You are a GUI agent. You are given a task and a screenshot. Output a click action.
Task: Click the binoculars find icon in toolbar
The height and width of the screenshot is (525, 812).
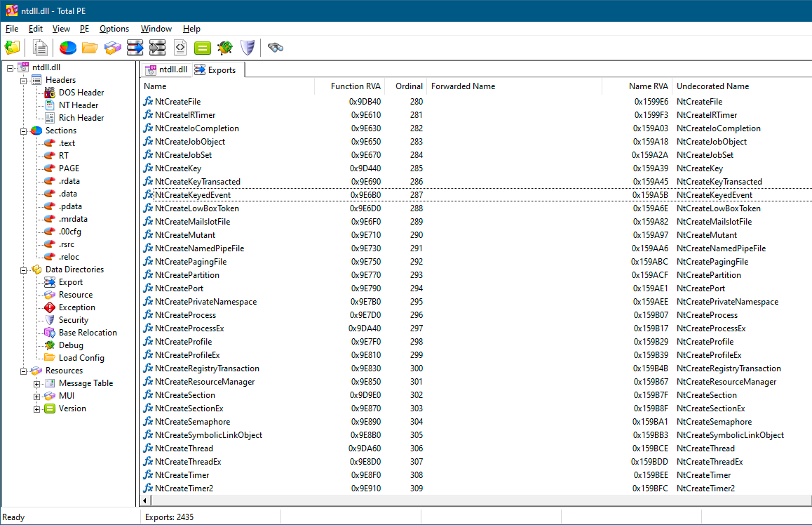(x=276, y=48)
